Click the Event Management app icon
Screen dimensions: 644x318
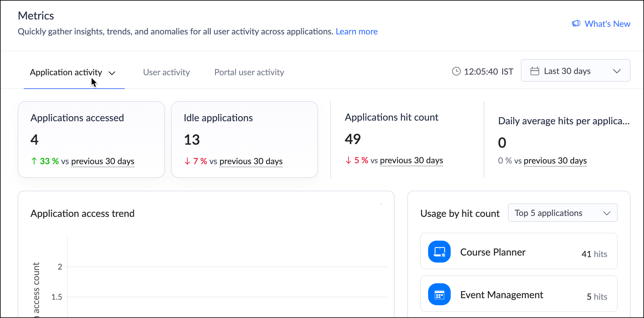click(439, 294)
